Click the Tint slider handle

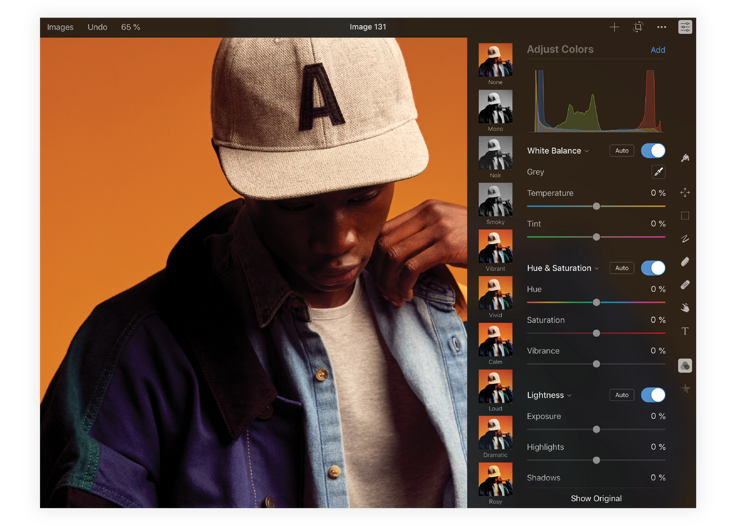click(x=596, y=237)
